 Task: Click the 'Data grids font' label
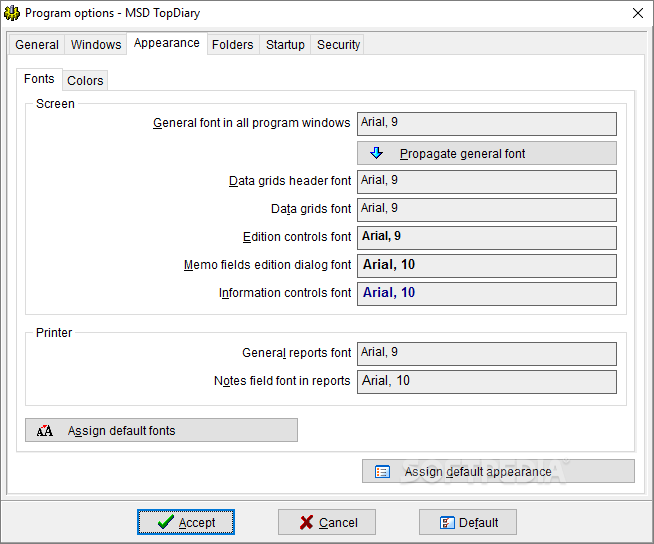coord(311,209)
